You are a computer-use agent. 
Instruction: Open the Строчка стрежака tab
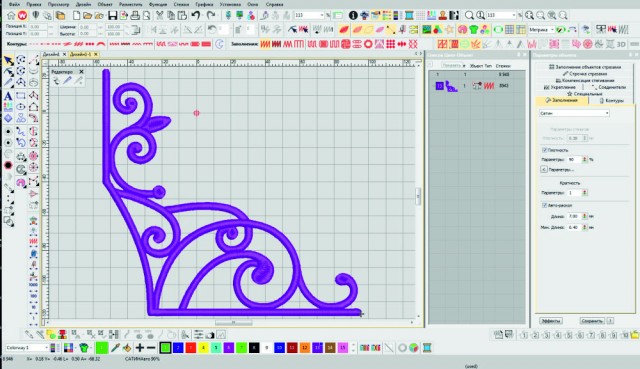(584, 74)
